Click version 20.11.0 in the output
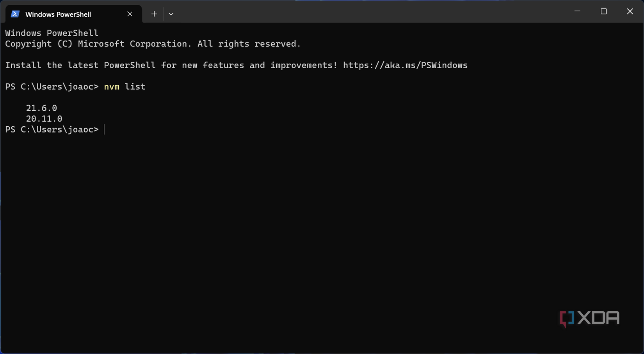Viewport: 644px width, 354px height. click(x=44, y=119)
